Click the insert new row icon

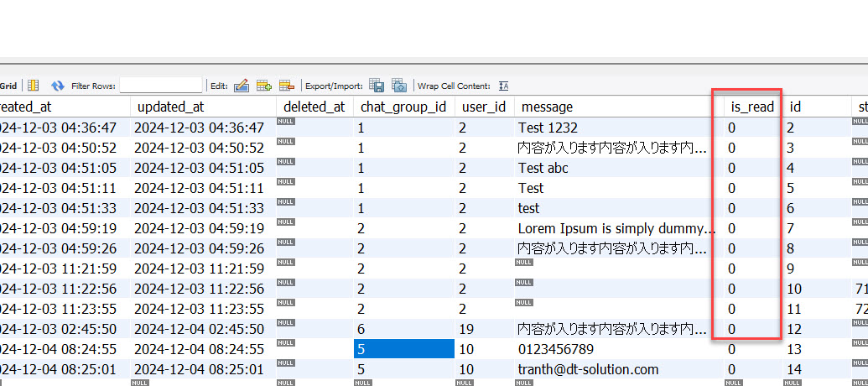264,86
